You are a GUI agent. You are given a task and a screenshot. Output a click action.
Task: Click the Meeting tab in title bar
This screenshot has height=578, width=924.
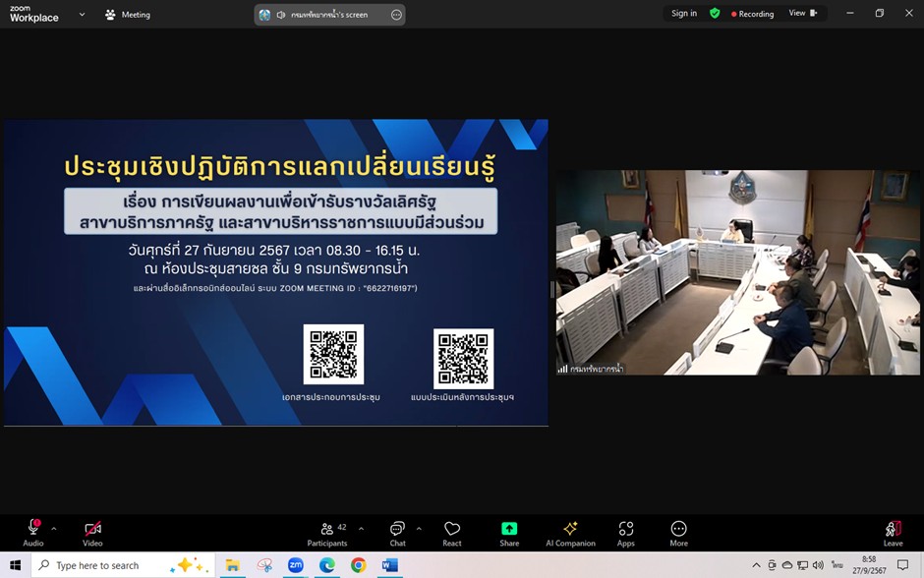pos(128,15)
